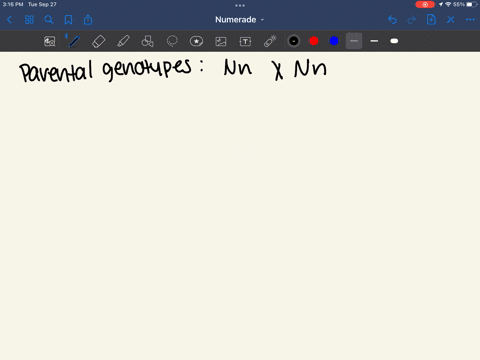Select the medium stroke width
This screenshot has width=480, height=360.
pyautogui.click(x=374, y=41)
